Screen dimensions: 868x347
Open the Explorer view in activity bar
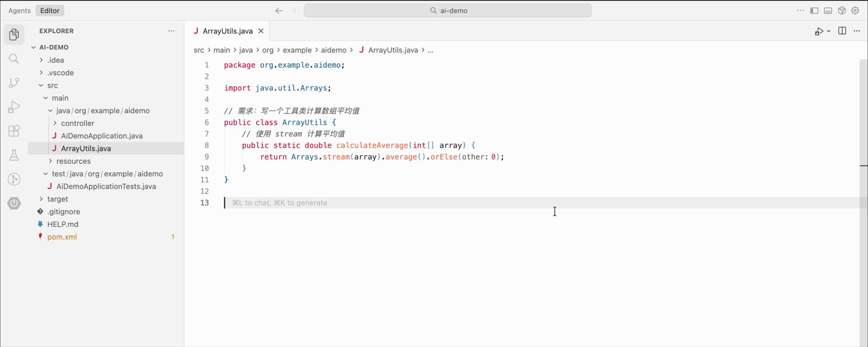point(14,34)
